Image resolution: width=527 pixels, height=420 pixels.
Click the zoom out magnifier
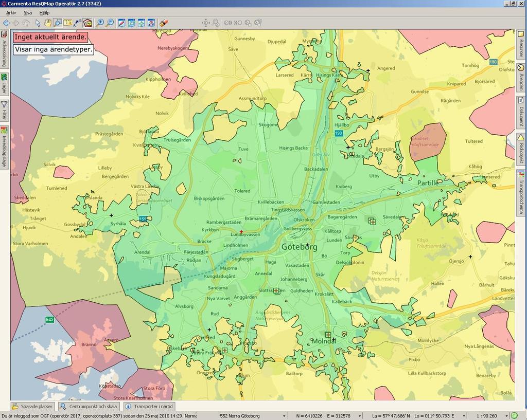point(110,23)
